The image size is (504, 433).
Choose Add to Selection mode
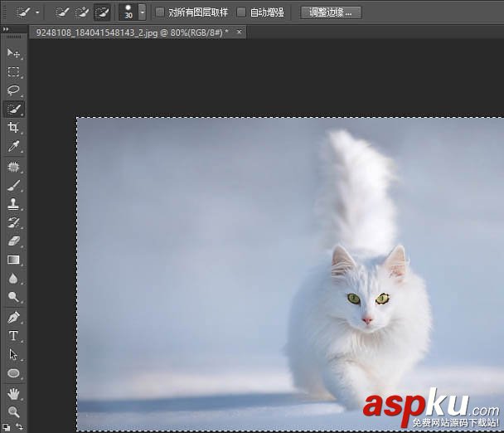[x=82, y=12]
